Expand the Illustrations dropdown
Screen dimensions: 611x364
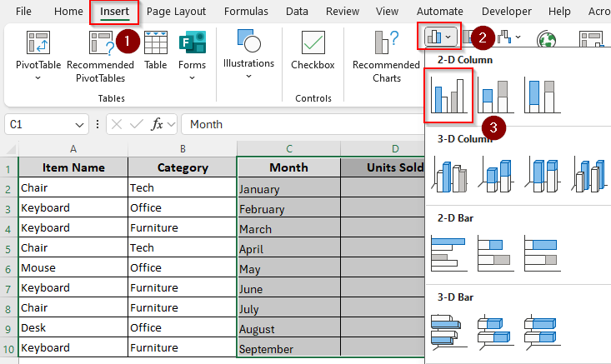click(248, 76)
